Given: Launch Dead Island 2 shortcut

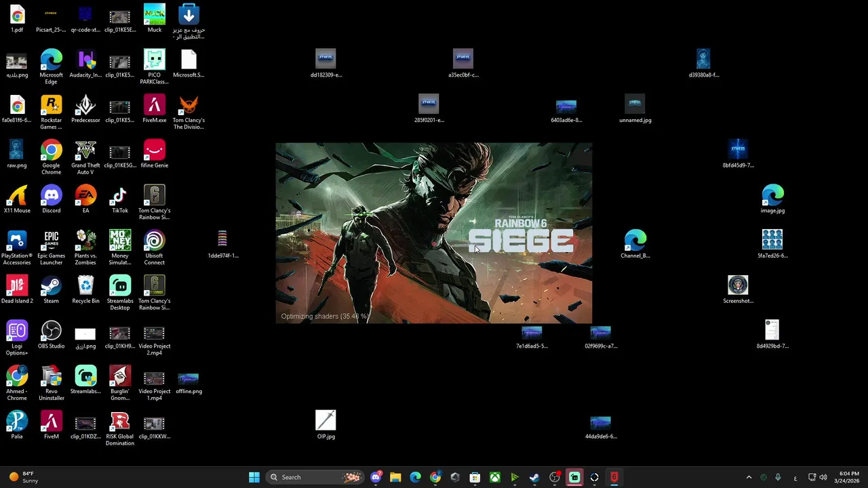Looking at the screenshot, I should tap(17, 289).
